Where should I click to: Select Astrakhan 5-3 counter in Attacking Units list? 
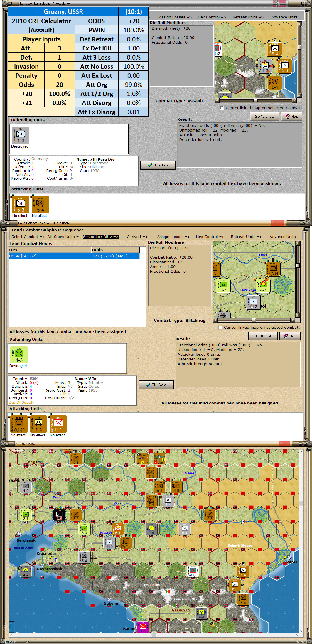21,204
